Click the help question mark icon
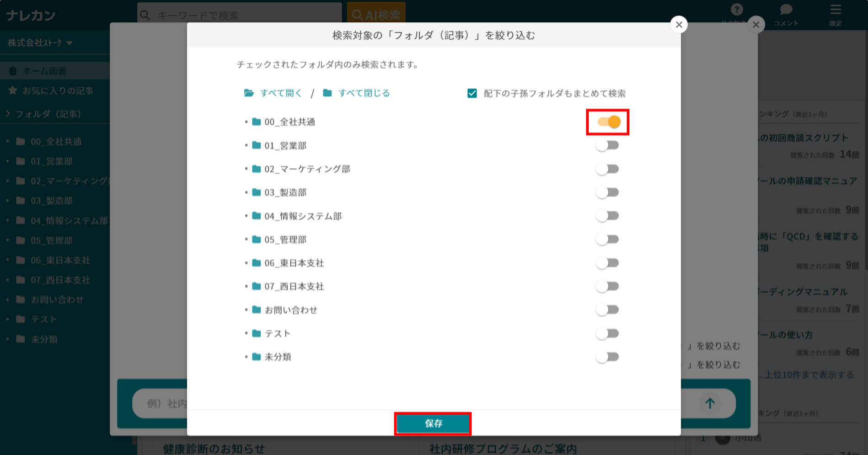The width and height of the screenshot is (868, 455). pyautogui.click(x=736, y=10)
